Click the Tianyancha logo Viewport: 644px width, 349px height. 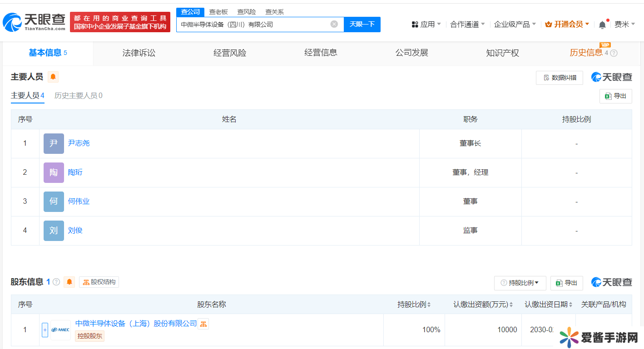[35, 22]
